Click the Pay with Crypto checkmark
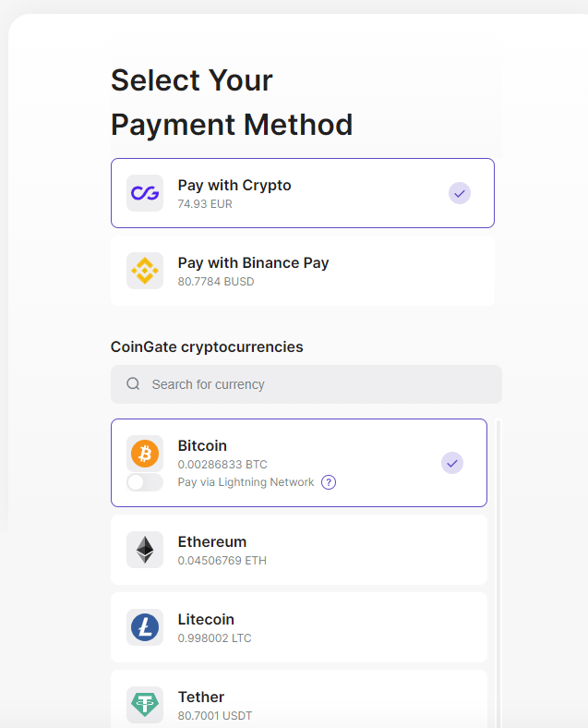588x728 pixels. tap(460, 193)
